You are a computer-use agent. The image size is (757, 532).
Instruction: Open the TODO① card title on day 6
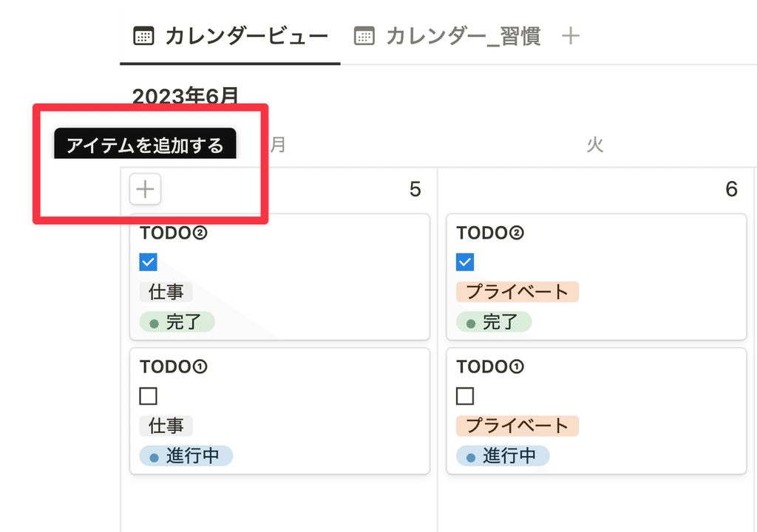[491, 367]
